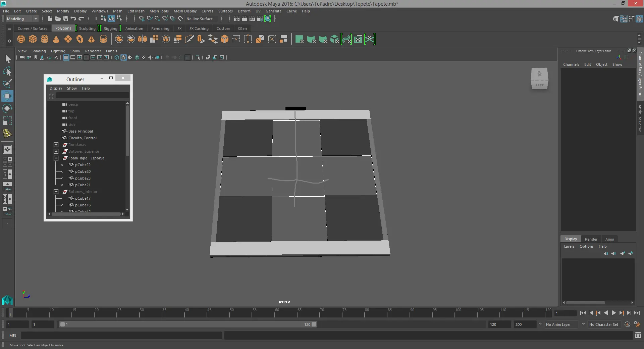Select the Move tool in the toolbox
644x349 pixels.
[x=7, y=96]
